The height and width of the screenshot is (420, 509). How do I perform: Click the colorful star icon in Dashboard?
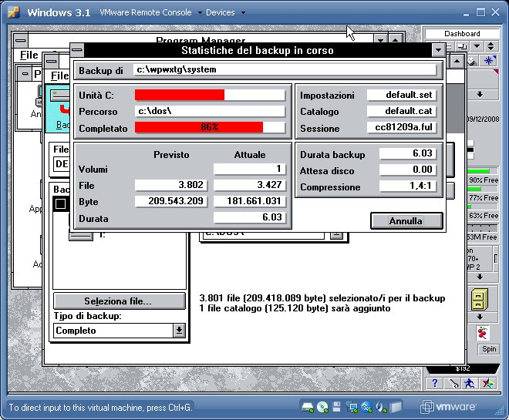click(487, 383)
